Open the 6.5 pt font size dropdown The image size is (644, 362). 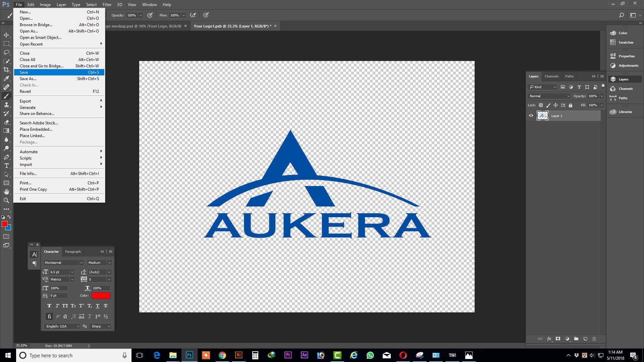pyautogui.click(x=72, y=272)
